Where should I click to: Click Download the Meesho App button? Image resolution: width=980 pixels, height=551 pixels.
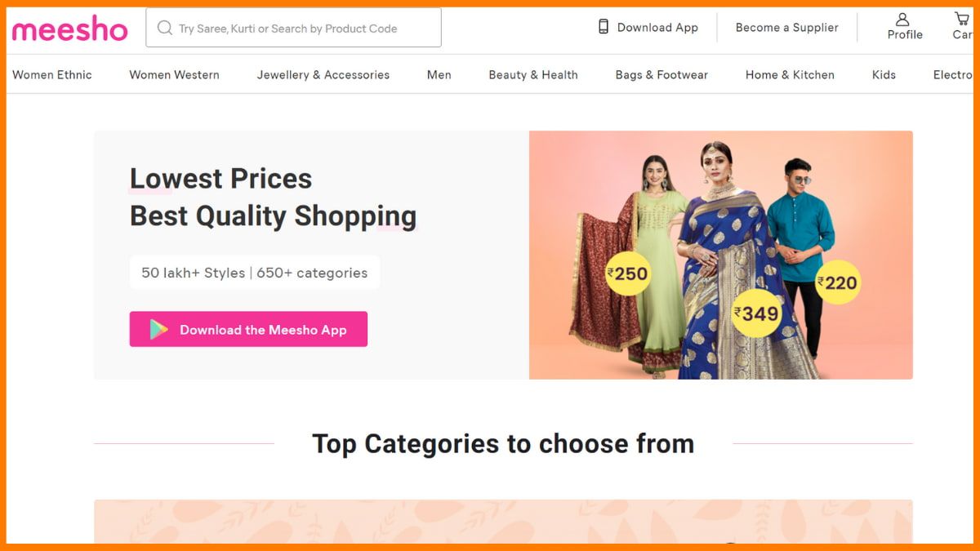click(248, 329)
